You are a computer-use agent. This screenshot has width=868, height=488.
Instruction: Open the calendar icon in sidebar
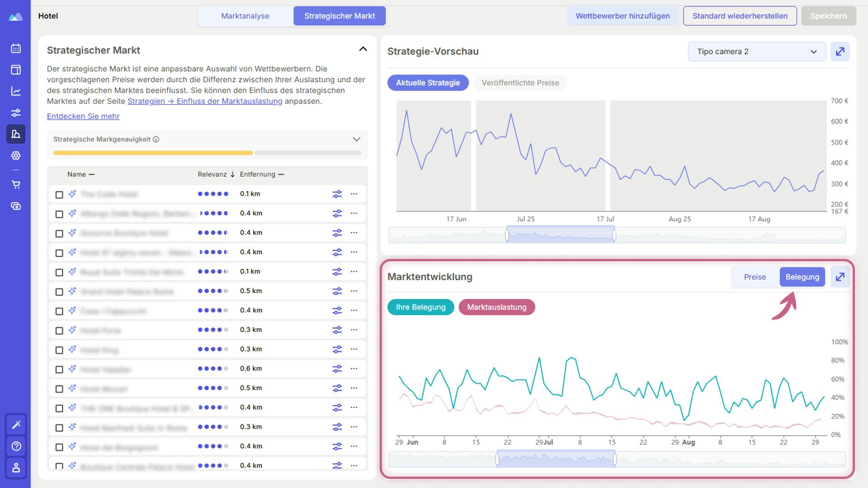coord(16,48)
